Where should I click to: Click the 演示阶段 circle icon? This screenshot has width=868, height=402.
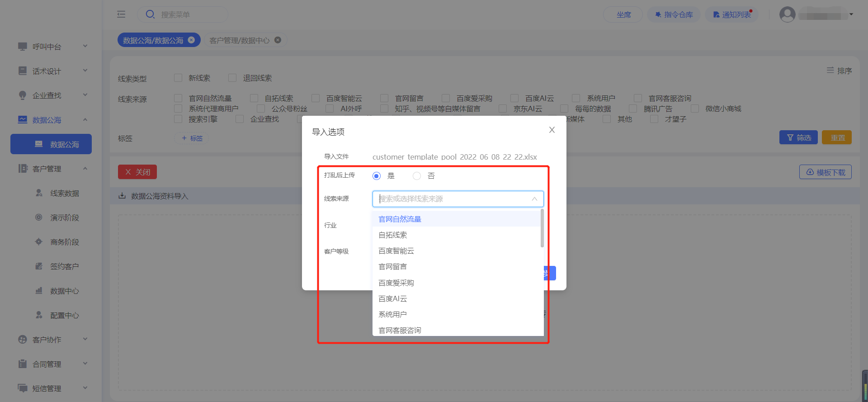tap(39, 218)
